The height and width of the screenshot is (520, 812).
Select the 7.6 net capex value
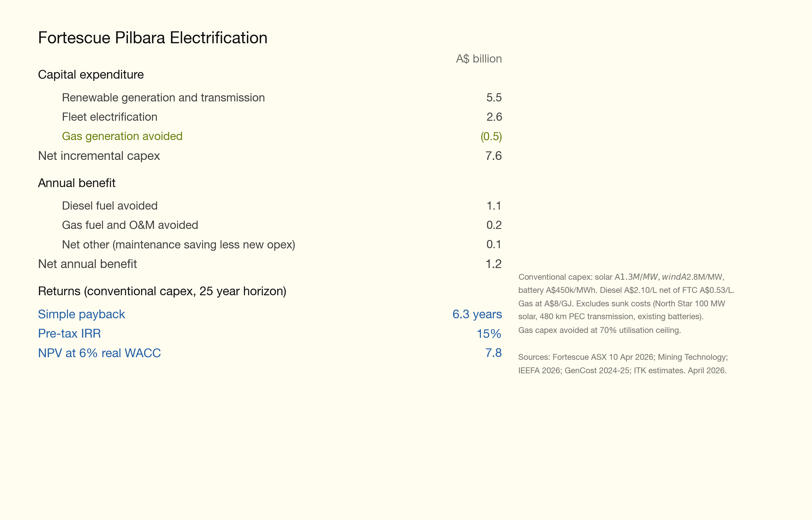pos(494,156)
